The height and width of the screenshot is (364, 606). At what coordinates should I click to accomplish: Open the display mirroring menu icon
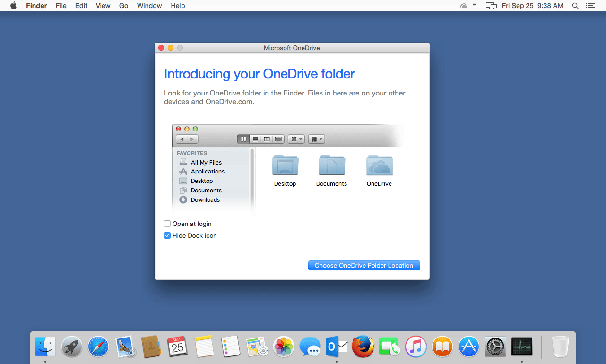click(x=492, y=6)
